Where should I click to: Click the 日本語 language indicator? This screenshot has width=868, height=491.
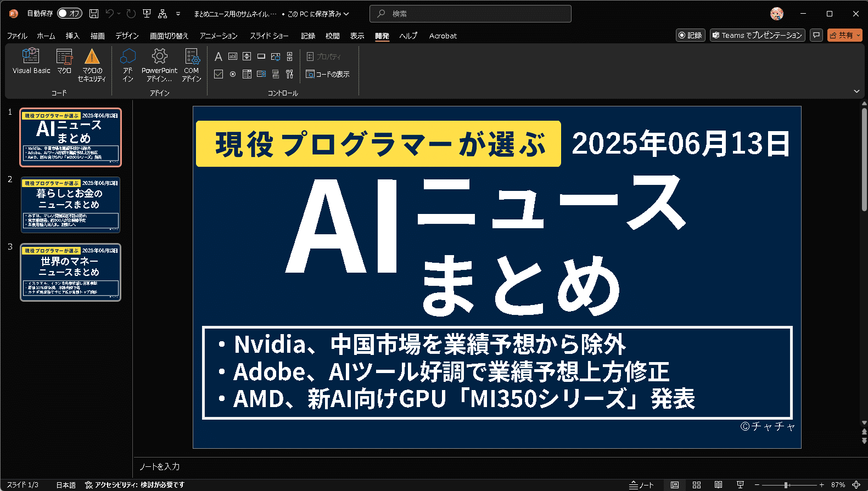coord(66,485)
